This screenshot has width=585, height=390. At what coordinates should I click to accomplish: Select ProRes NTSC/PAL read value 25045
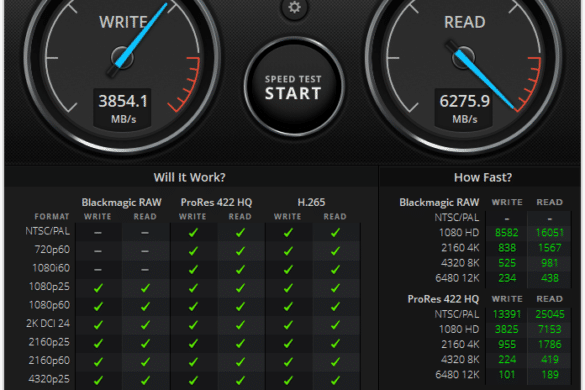[x=550, y=314]
